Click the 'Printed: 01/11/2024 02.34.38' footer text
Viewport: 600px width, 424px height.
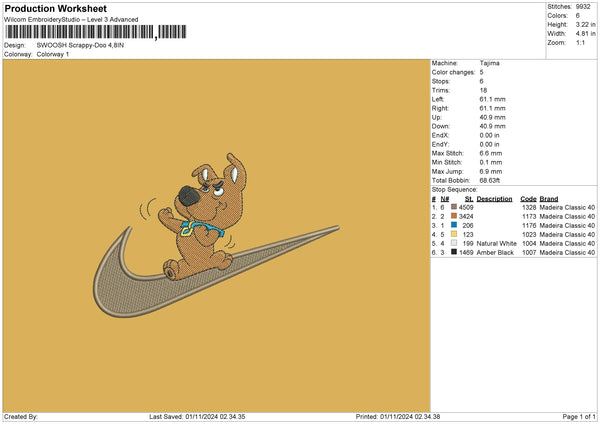click(398, 416)
